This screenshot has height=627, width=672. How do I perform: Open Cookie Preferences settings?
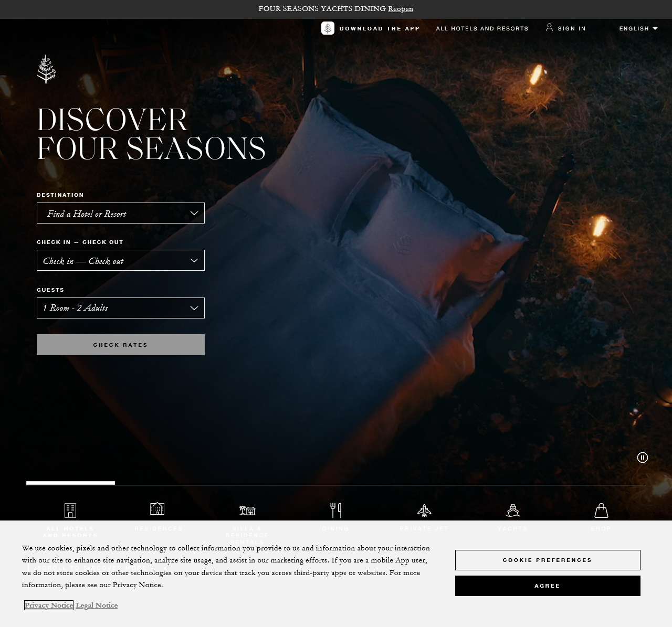click(548, 560)
